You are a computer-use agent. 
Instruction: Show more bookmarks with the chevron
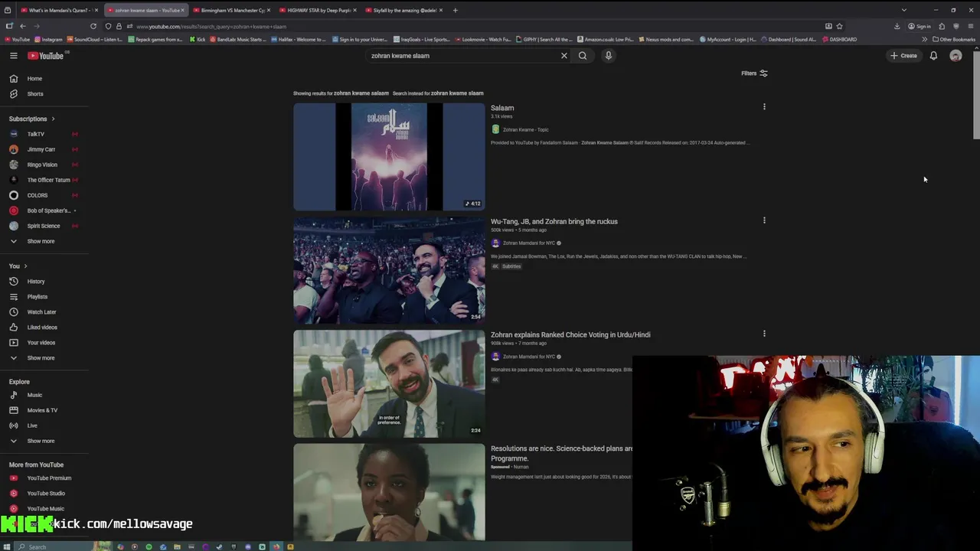click(x=924, y=39)
